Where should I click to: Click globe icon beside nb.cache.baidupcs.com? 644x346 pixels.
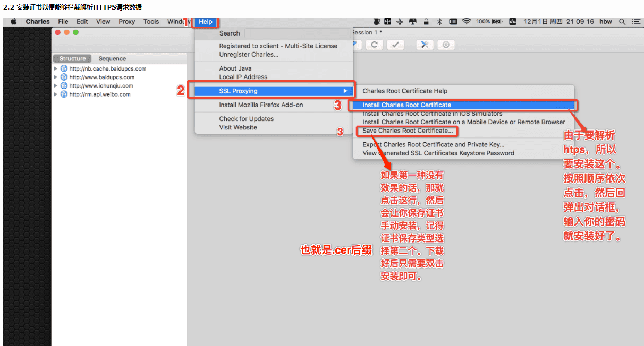coord(64,68)
